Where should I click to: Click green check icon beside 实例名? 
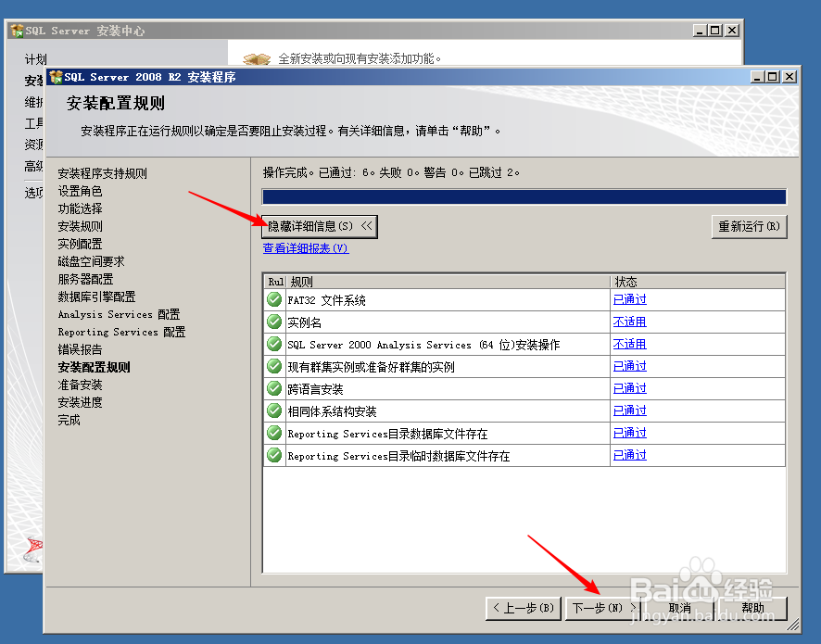[x=274, y=322]
